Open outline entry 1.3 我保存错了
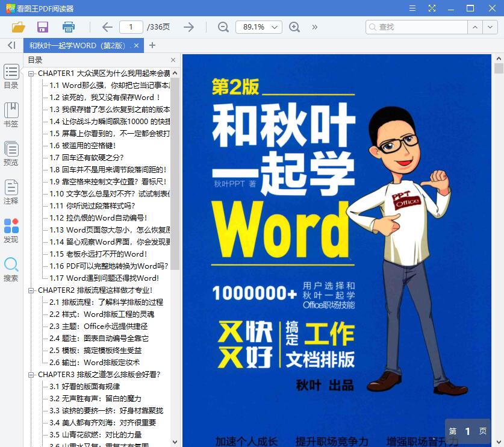 click(110, 109)
